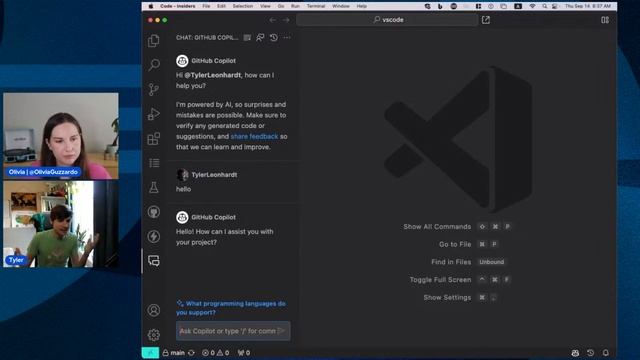Click the history icon in status bar

click(x=590, y=353)
